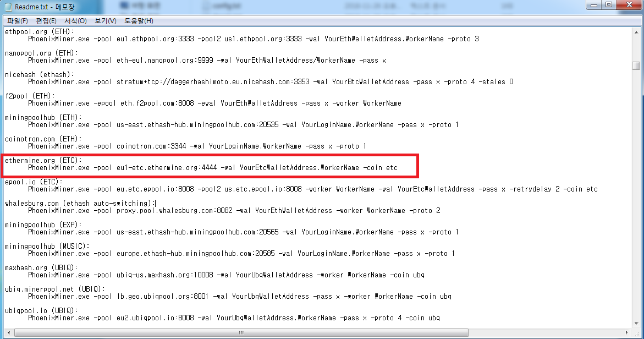Click 'eu2.ubiqpool.io:8008' pool address

tap(155, 318)
